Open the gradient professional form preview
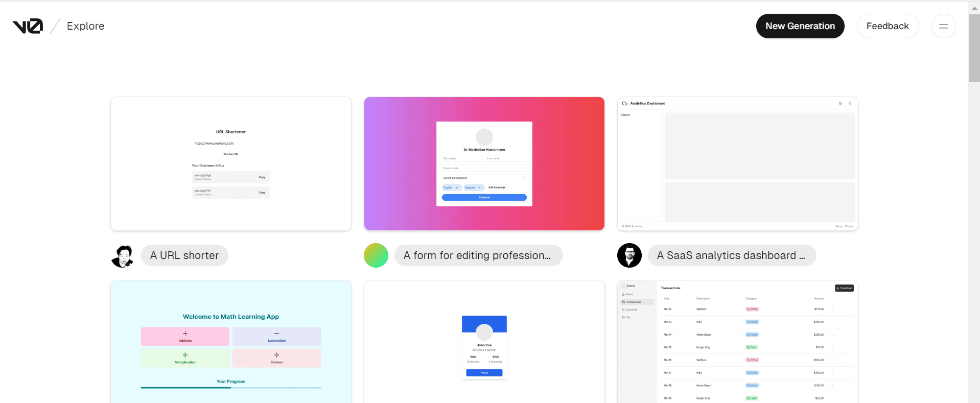 coord(484,164)
